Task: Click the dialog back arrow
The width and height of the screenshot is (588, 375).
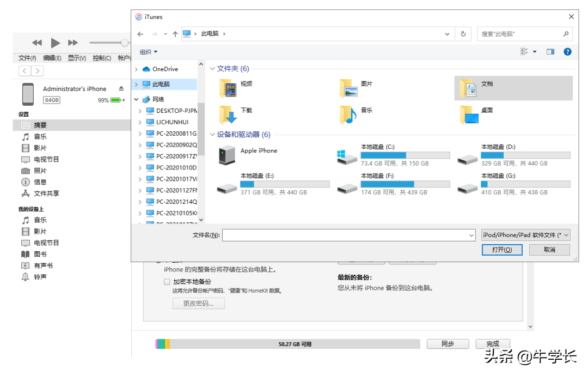Action: coord(140,34)
